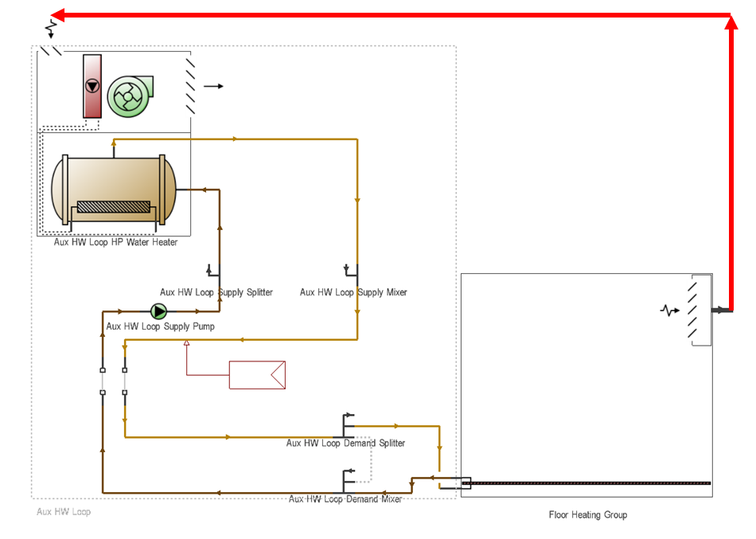
Task: Click the heat pump outlet louver arrow
Action: [213, 86]
